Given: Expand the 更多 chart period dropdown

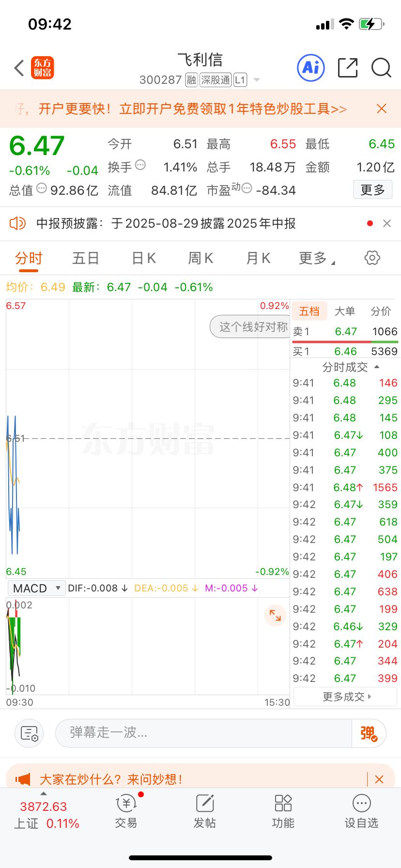Looking at the screenshot, I should (x=317, y=258).
